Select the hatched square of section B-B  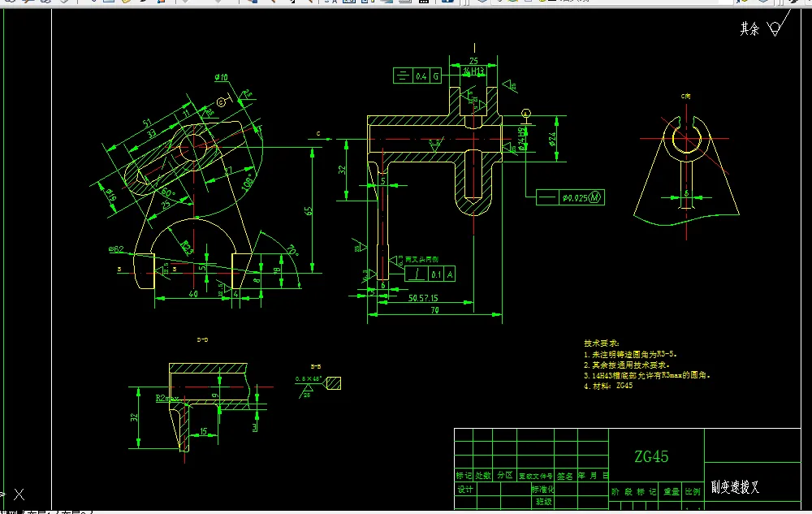point(334,383)
